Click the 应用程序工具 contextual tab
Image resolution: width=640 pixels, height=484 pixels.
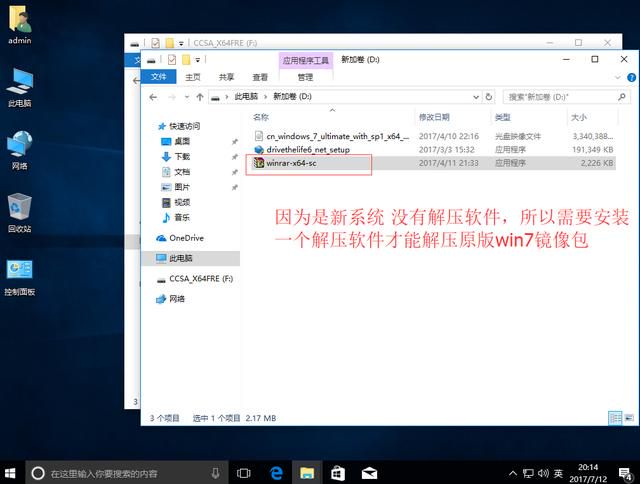(x=306, y=60)
